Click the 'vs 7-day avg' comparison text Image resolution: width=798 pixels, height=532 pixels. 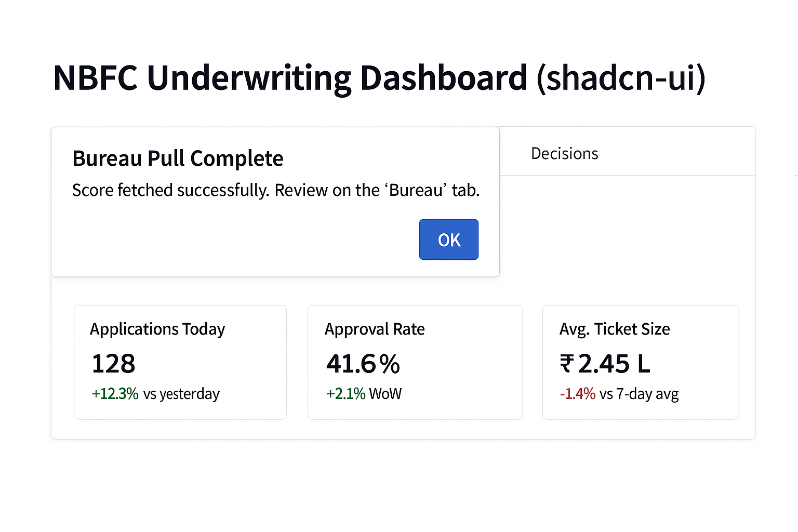[639, 394]
